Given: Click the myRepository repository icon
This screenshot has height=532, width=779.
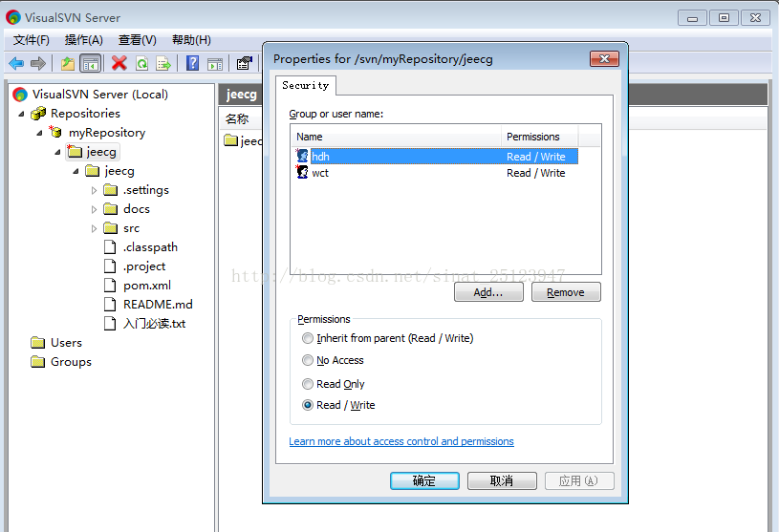Looking at the screenshot, I should click(55, 132).
